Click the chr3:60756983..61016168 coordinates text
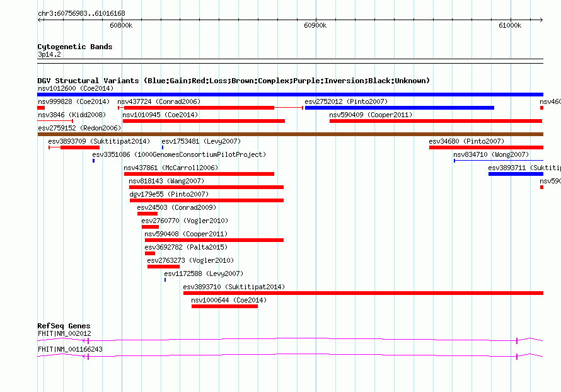 [x=81, y=14]
